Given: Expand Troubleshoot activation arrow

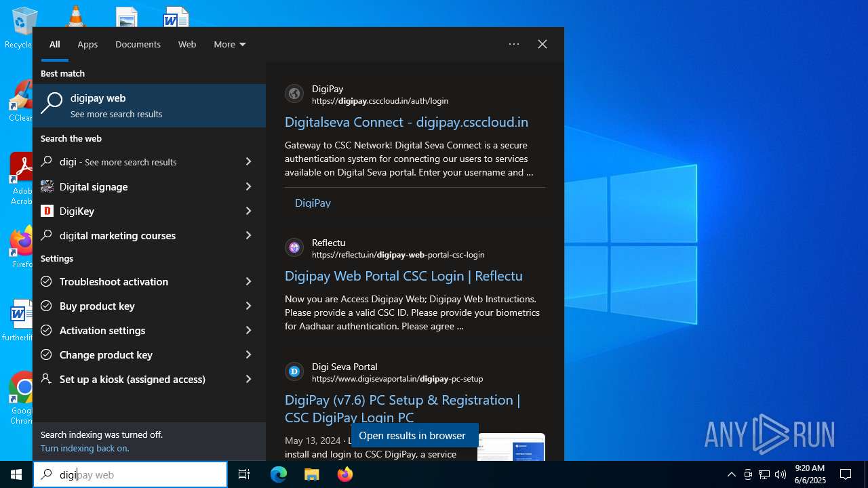Looking at the screenshot, I should click(x=248, y=281).
